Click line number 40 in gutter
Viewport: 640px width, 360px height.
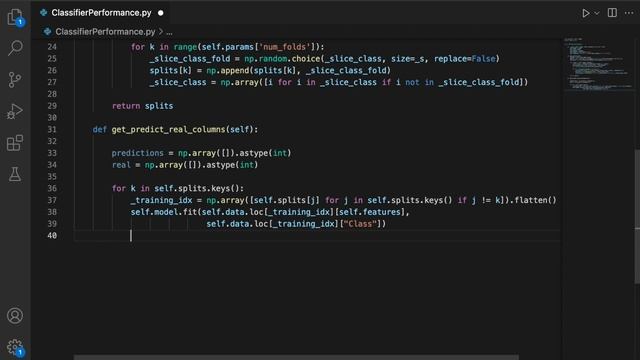pyautogui.click(x=52, y=236)
